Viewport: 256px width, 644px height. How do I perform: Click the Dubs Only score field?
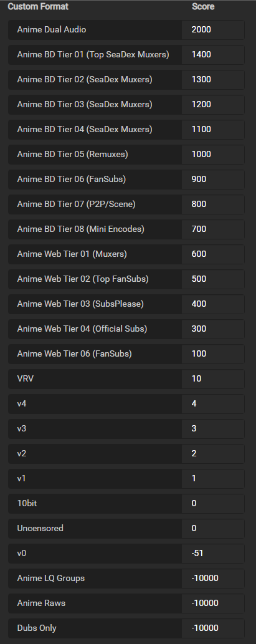212,628
